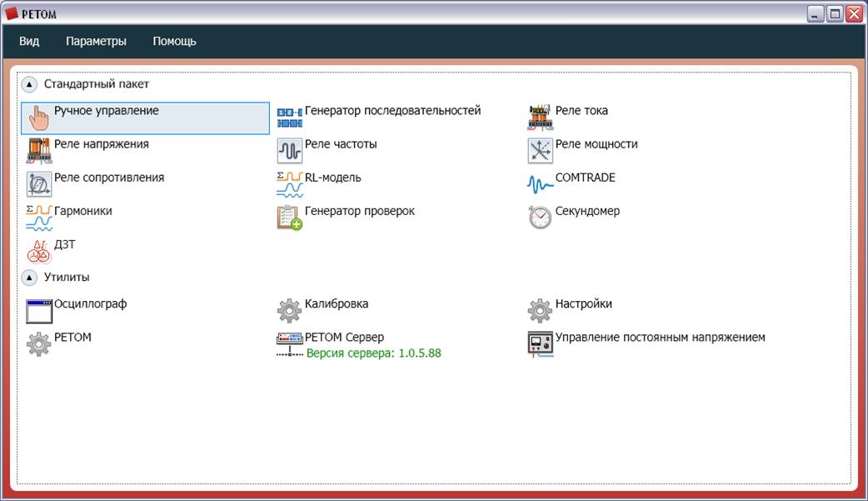Click the Секундомер label
Screen dimensions: 868x501
pyautogui.click(x=587, y=211)
